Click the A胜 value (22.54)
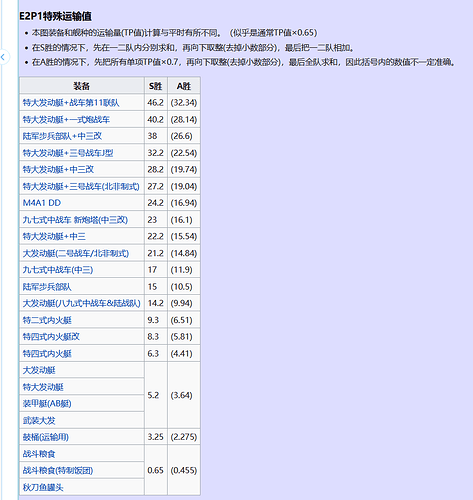 [x=184, y=153]
